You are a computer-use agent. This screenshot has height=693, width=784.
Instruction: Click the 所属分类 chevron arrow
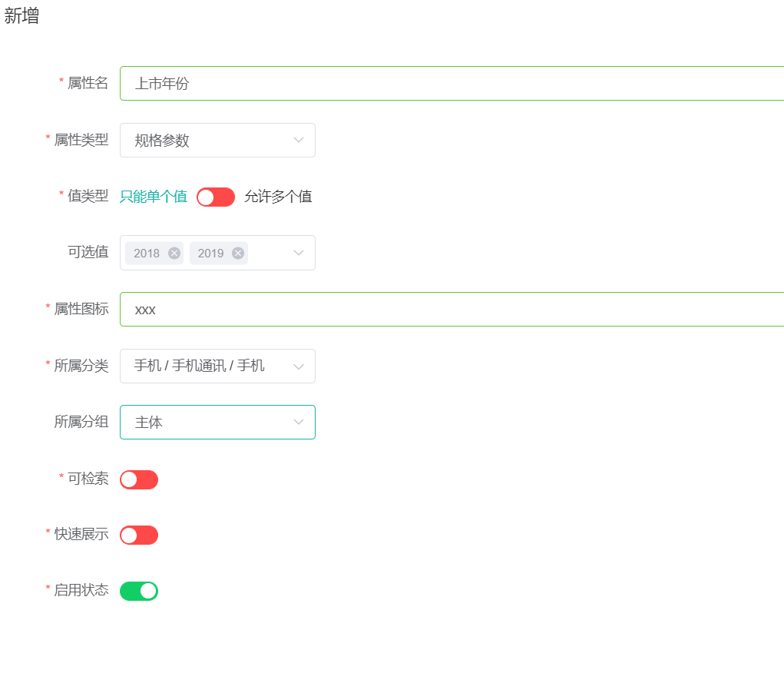pos(299,366)
